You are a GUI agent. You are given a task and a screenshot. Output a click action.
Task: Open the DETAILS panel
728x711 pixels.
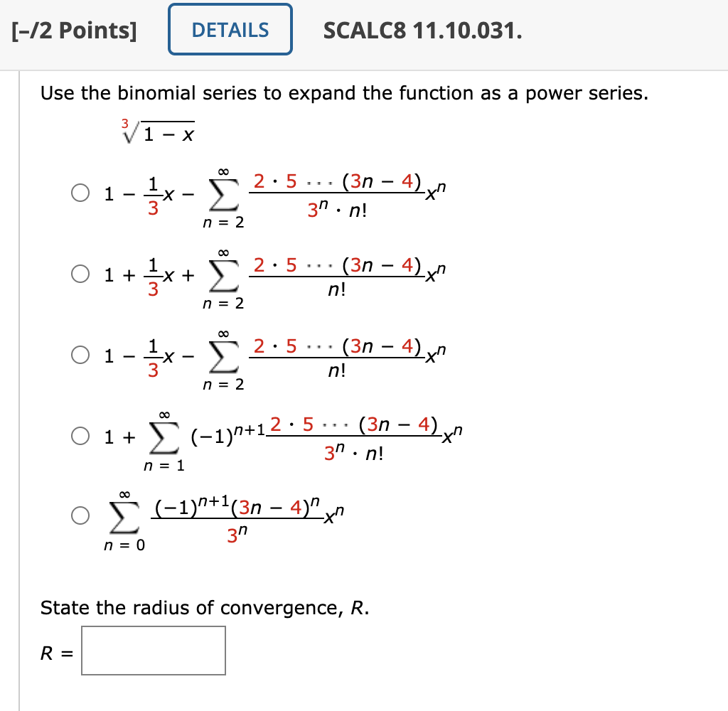(230, 29)
